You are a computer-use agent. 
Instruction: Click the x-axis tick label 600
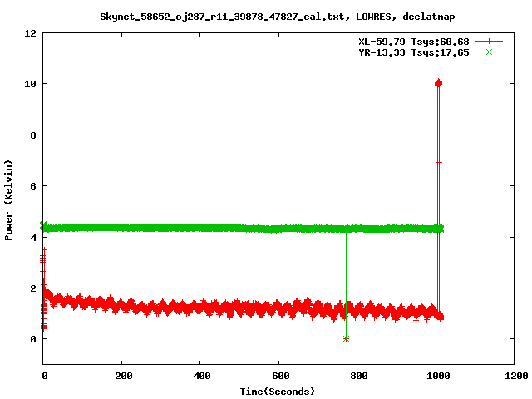[281, 376]
